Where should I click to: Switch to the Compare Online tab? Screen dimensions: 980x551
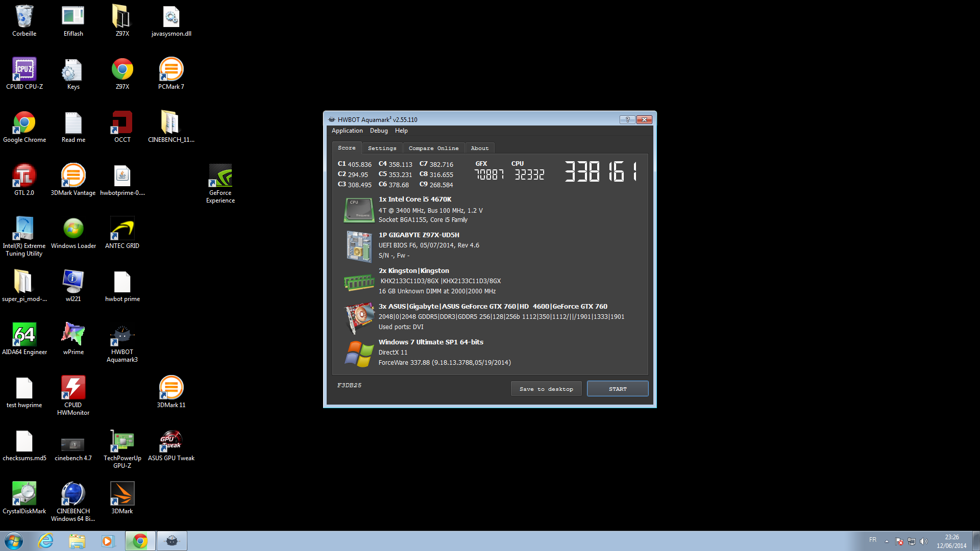433,148
